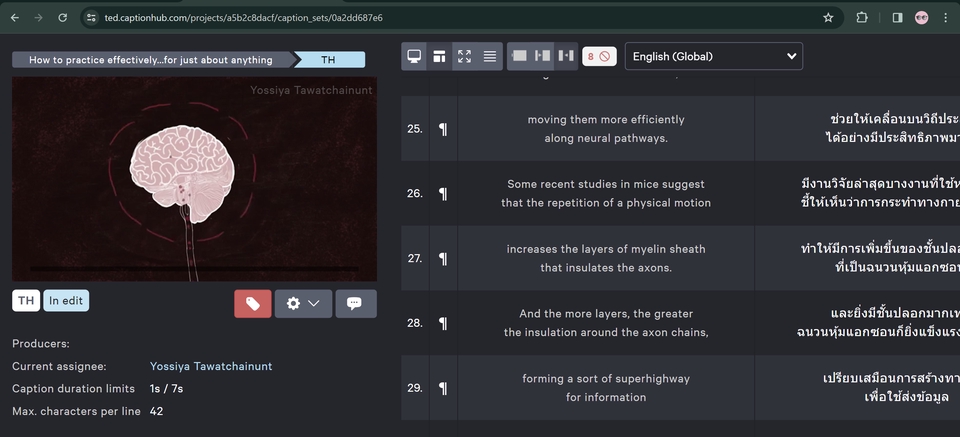Select caption number 26
The height and width of the screenshot is (437, 960).
click(415, 193)
